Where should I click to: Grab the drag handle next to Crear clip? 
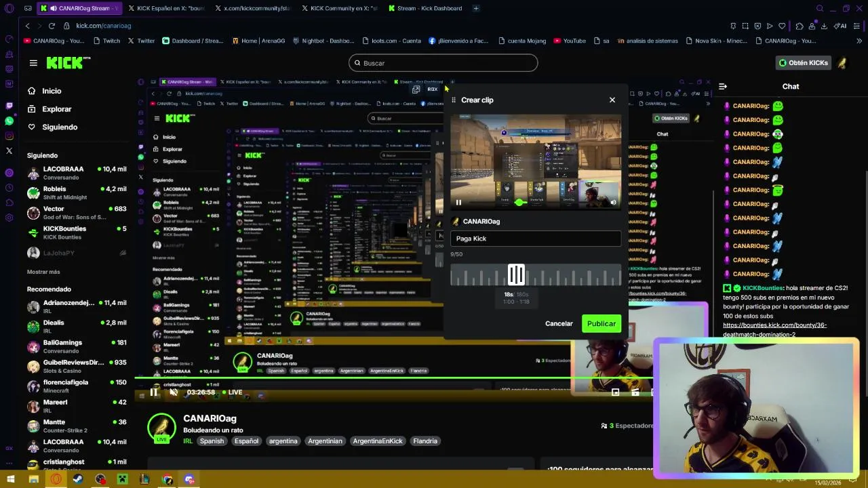coord(454,100)
